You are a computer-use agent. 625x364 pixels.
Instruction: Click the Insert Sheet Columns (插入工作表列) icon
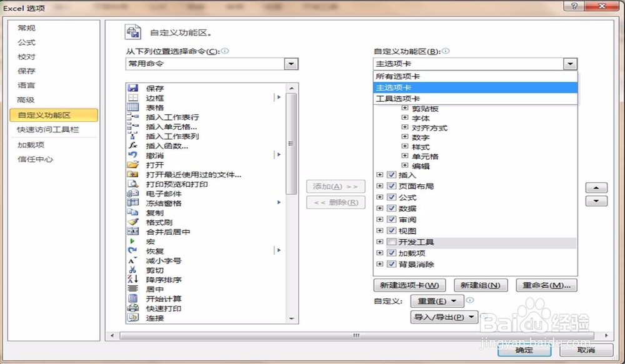click(132, 136)
